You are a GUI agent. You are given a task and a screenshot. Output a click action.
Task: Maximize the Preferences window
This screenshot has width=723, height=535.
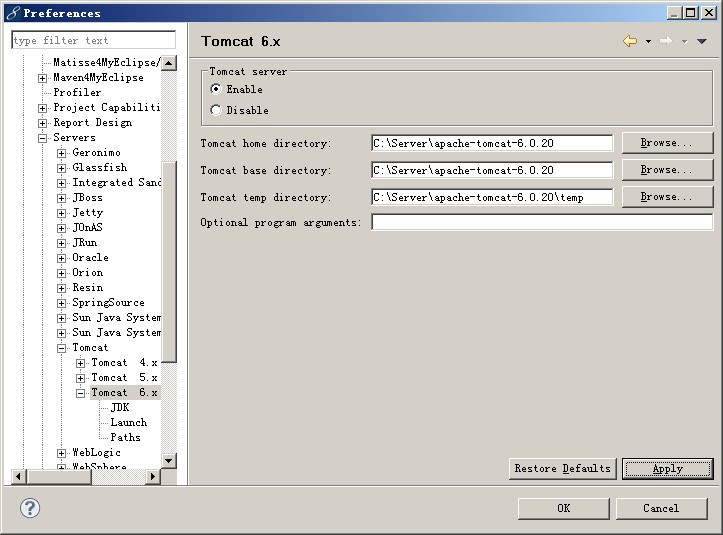click(691, 13)
